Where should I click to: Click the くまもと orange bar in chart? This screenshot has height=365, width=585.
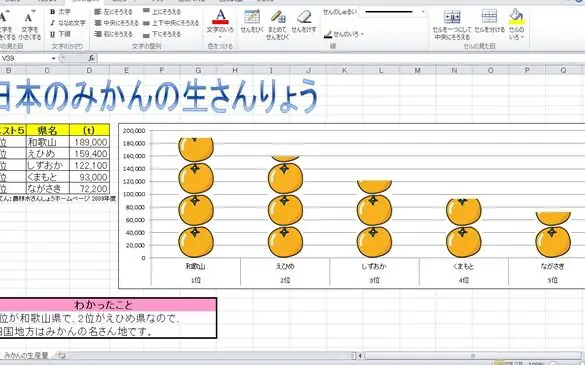(x=463, y=228)
